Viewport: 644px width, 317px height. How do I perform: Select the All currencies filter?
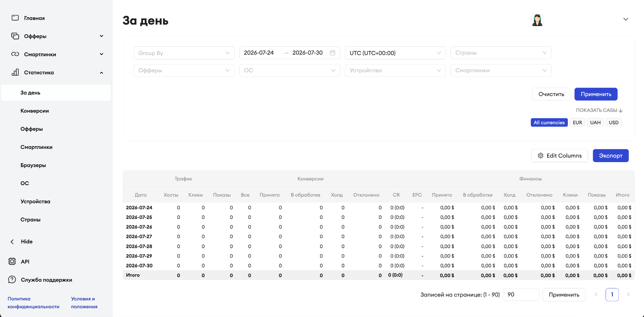pos(549,123)
